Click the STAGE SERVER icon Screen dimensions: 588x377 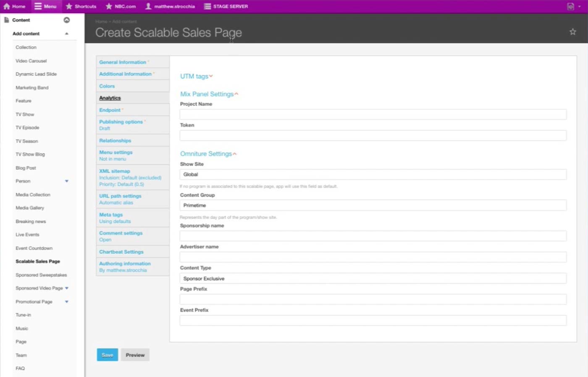coord(207,6)
